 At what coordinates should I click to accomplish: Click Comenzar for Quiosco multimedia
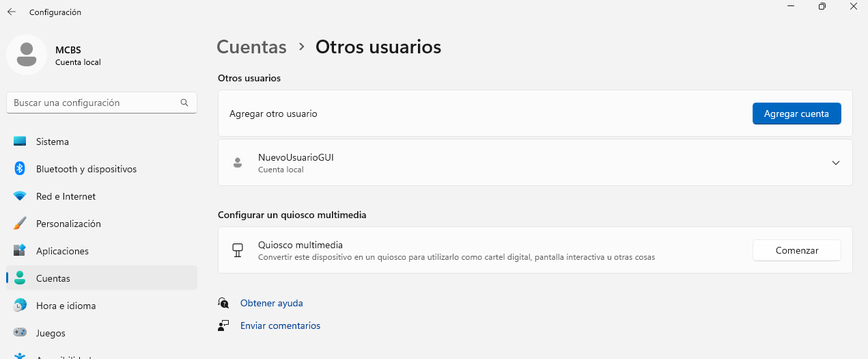[796, 250]
